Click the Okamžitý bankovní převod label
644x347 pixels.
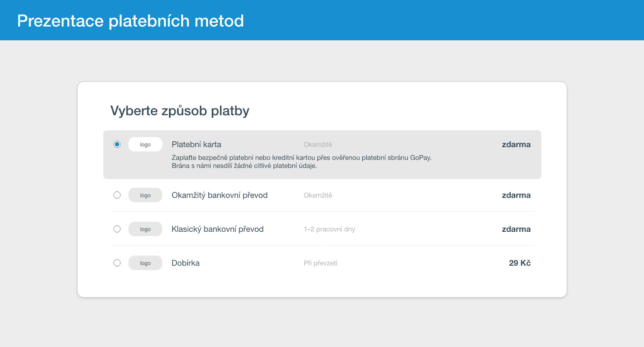coord(220,195)
